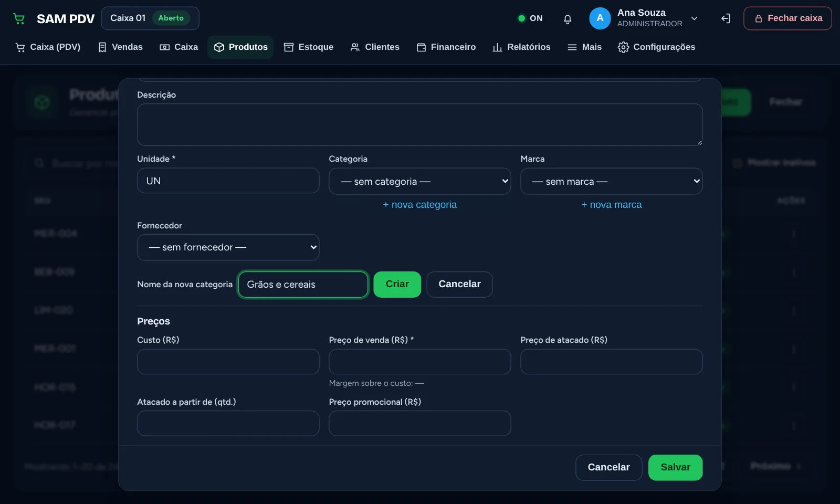Viewport: 840px width, 504px height.
Task: Open the Fornecedor select box
Action: coord(228,247)
